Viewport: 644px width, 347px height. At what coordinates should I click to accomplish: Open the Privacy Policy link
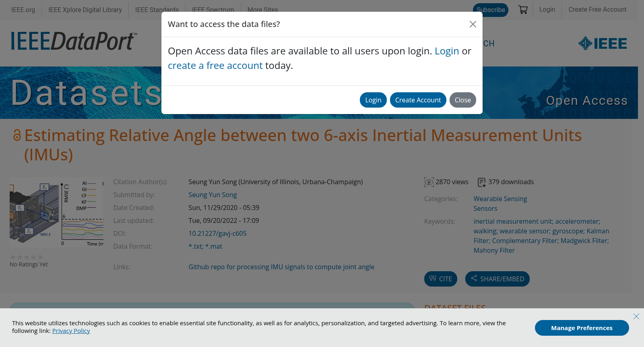pos(71,331)
